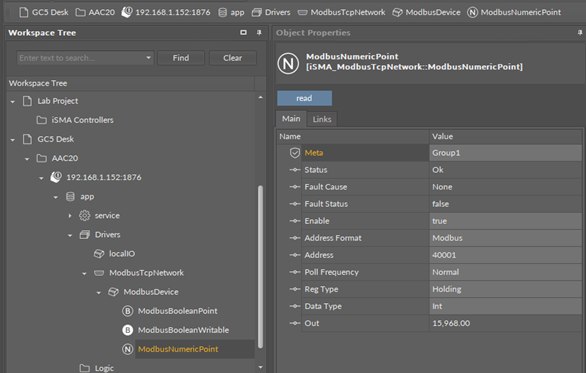586x373 pixels.
Task: Click the 192.168.1.152:1876 device breadcrumb icon
Action: click(127, 12)
